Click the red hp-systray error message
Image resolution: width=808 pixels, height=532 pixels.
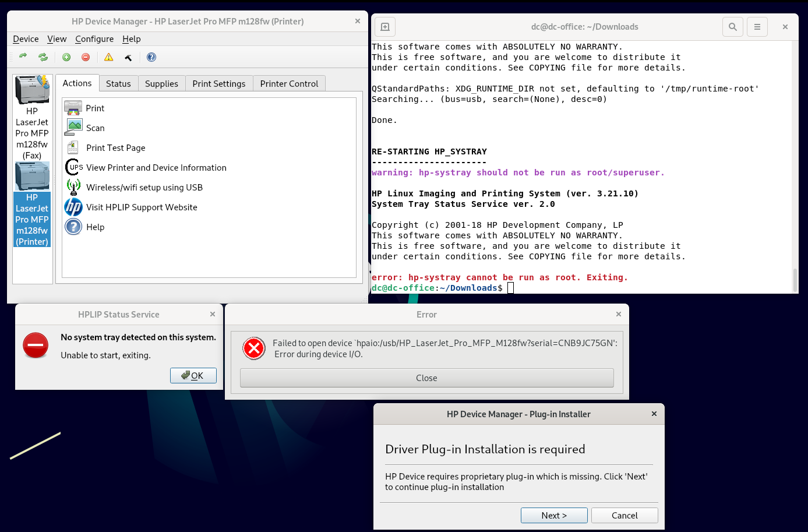(500, 277)
